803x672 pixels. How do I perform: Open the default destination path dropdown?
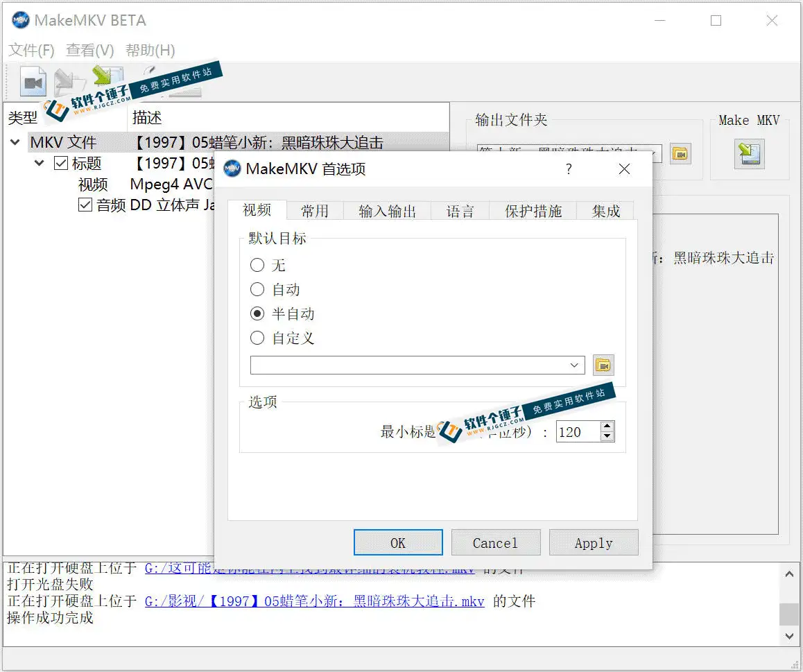tap(574, 365)
